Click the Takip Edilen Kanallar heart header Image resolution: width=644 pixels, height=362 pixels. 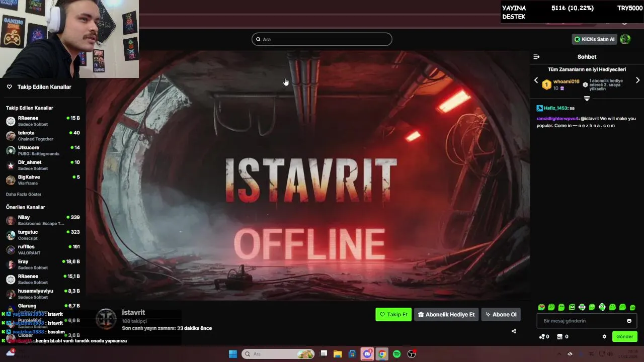coord(39,87)
